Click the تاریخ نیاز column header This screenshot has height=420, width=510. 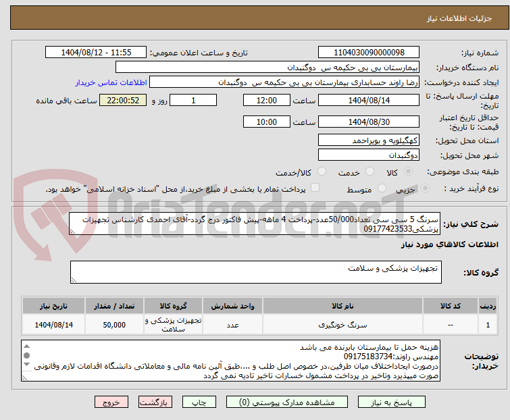[x=53, y=306]
